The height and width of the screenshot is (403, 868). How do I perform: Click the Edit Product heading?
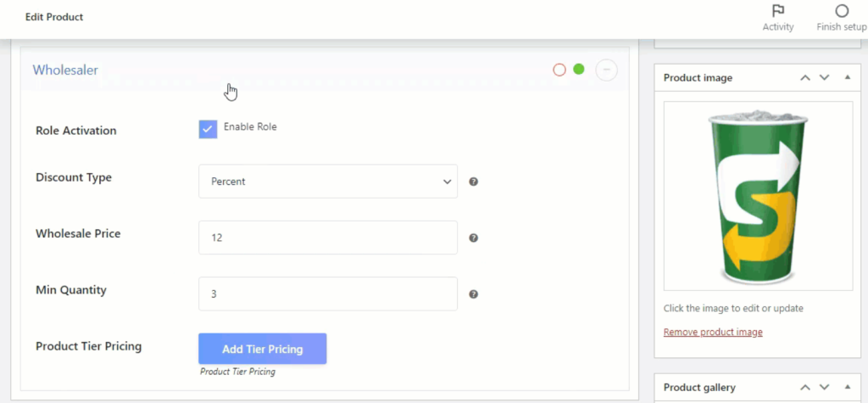point(54,17)
